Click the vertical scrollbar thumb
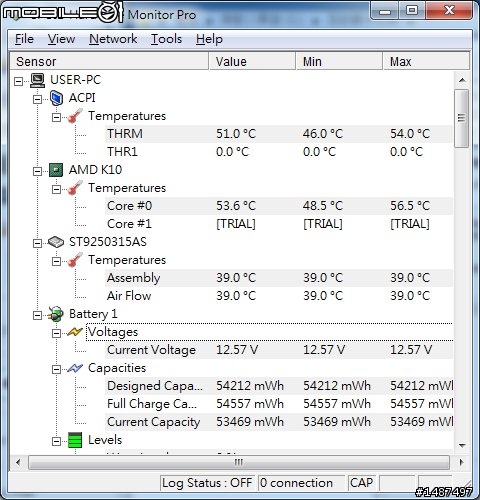This screenshot has width=480, height=500. pyautogui.click(x=462, y=118)
